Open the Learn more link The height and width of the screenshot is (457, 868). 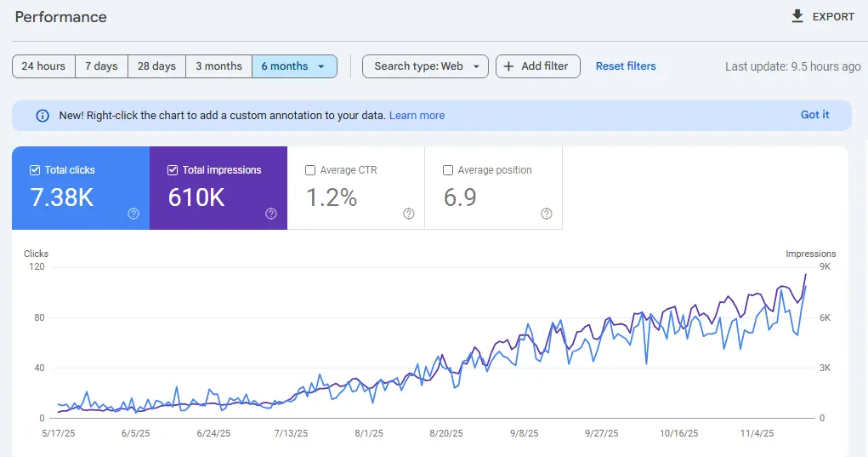point(417,116)
